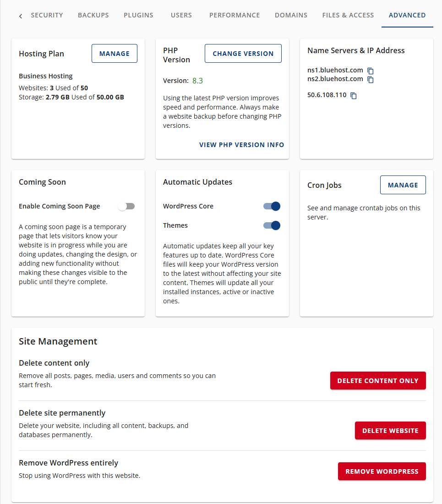442x504 pixels.
Task: Enable the Coming Soon page
Action: (x=126, y=206)
